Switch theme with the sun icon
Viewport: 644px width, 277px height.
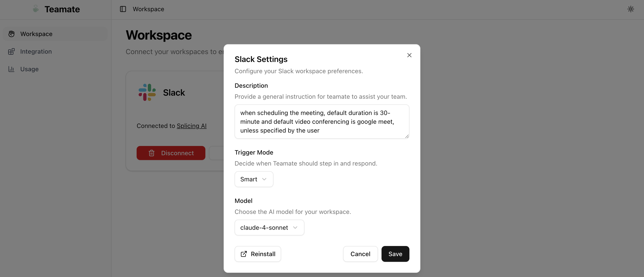tap(631, 9)
